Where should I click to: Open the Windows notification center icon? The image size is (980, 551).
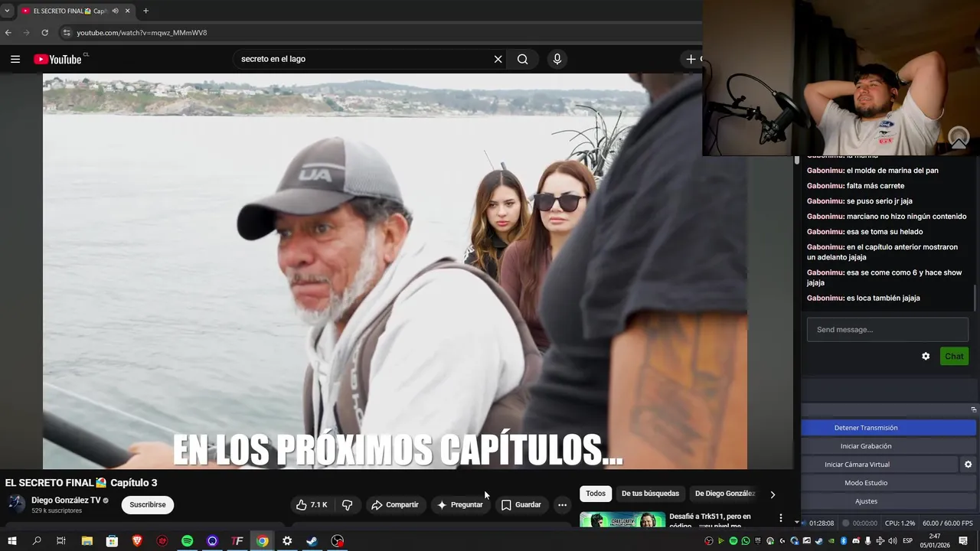[x=963, y=541]
